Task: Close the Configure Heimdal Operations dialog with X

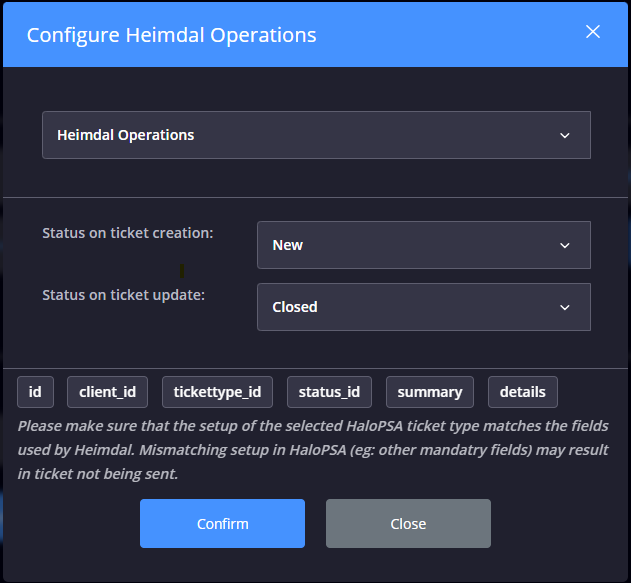Action: point(592,32)
